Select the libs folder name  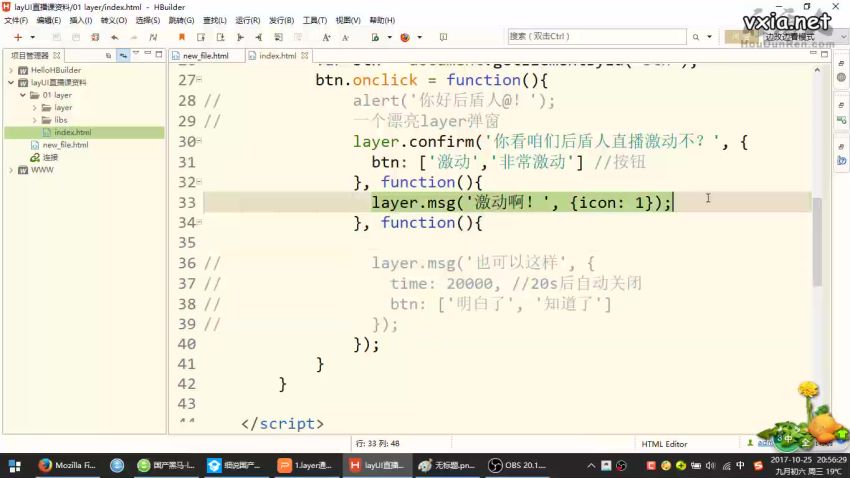coord(61,120)
